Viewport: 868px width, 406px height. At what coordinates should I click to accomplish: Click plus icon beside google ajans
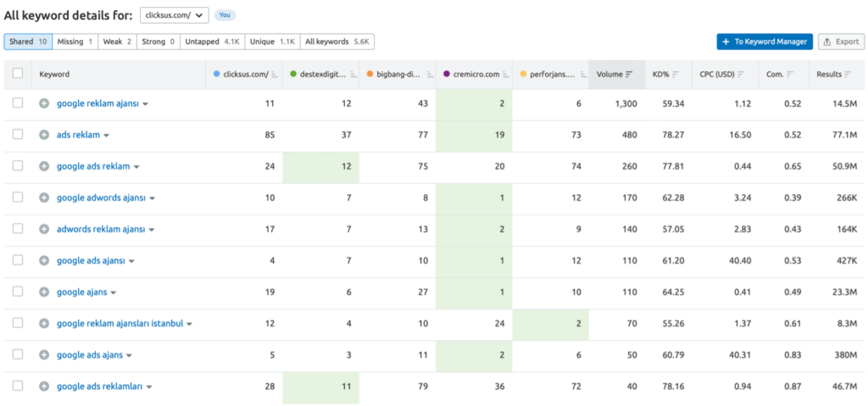(x=44, y=292)
